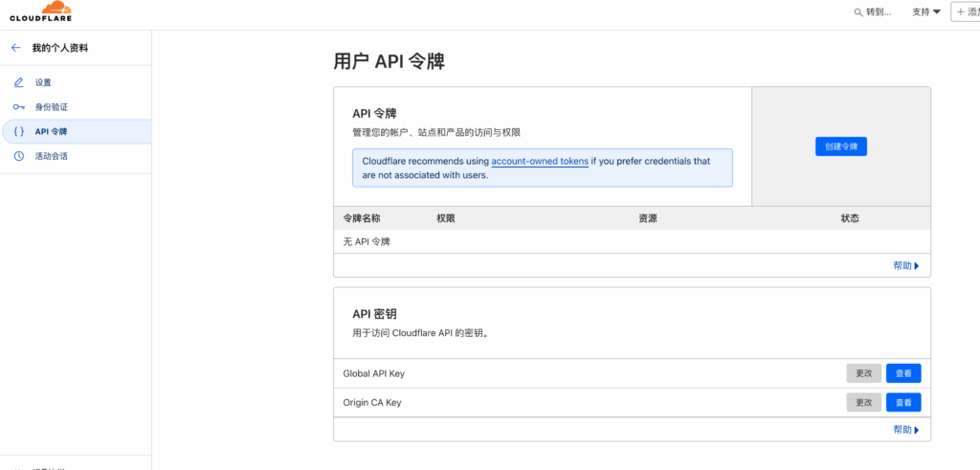Click 查看 for Origin CA Key
Viewport: 980px width, 470px height.
[x=903, y=402]
